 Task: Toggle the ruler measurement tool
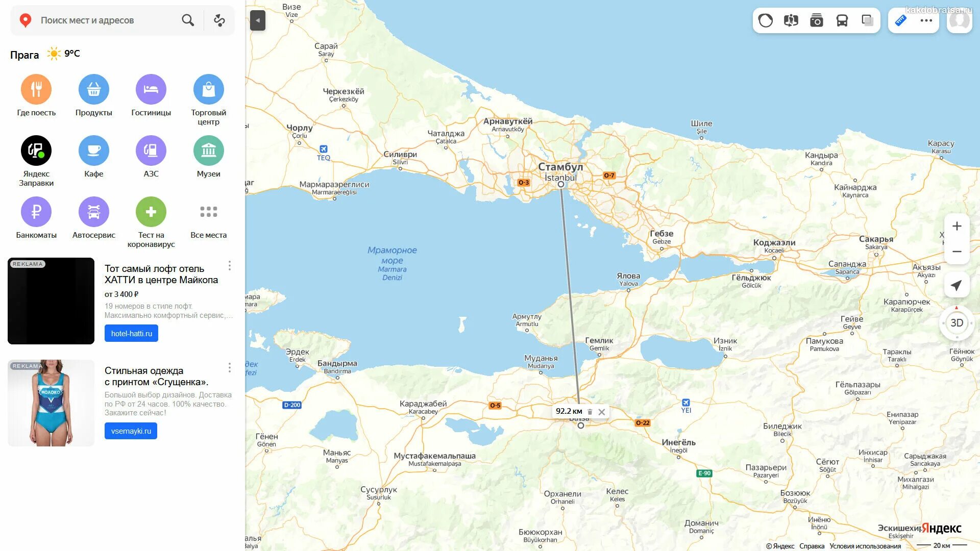[901, 20]
